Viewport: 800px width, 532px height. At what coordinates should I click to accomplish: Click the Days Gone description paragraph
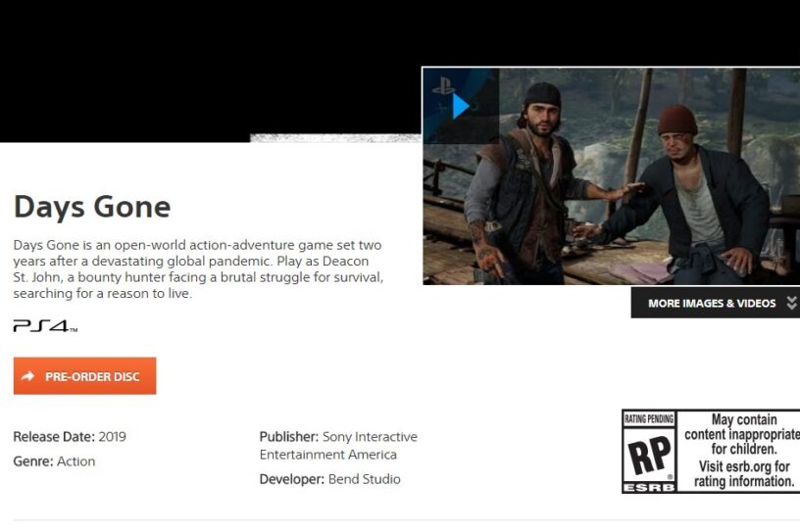pos(198,268)
